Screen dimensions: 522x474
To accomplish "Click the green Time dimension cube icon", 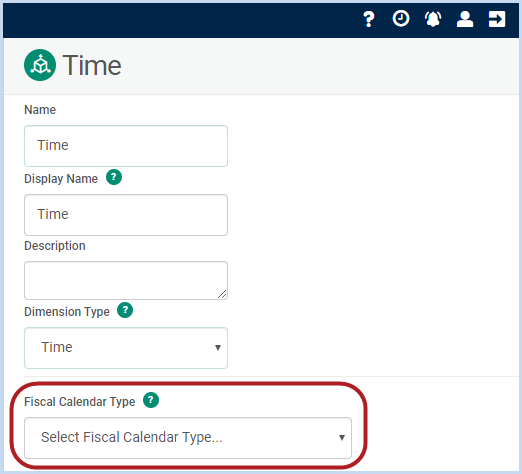I will pos(40,65).
